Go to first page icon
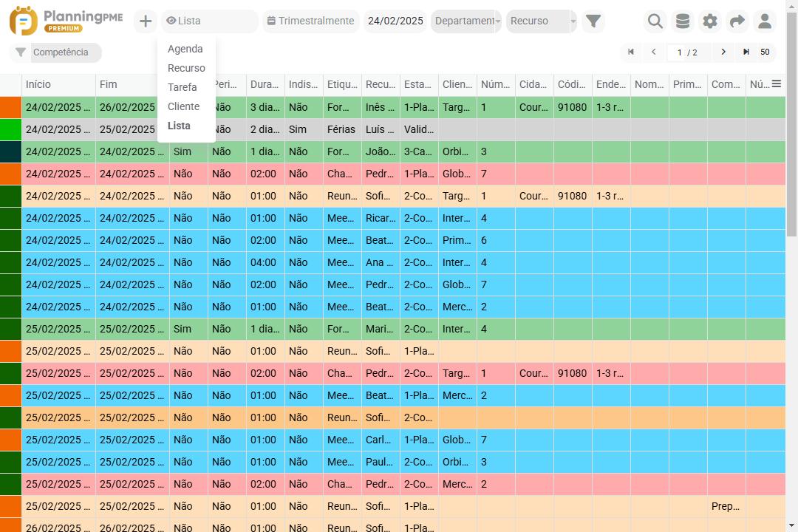798x532 pixels. [631, 52]
